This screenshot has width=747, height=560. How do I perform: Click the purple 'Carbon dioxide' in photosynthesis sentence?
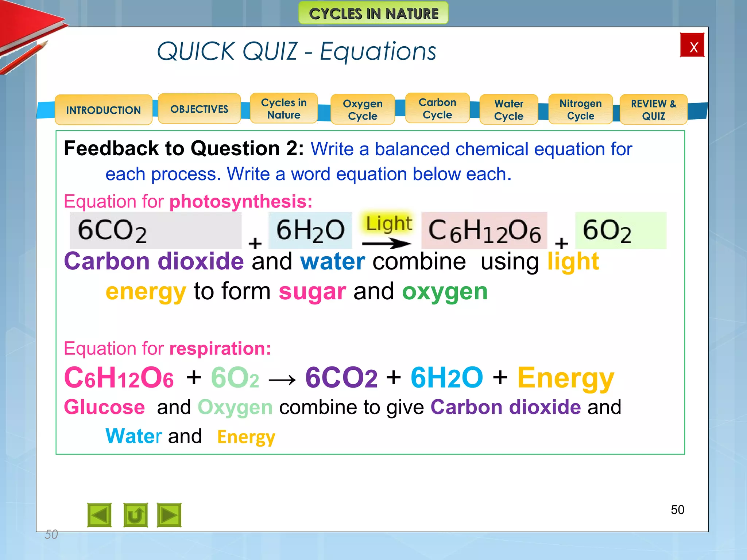(154, 261)
